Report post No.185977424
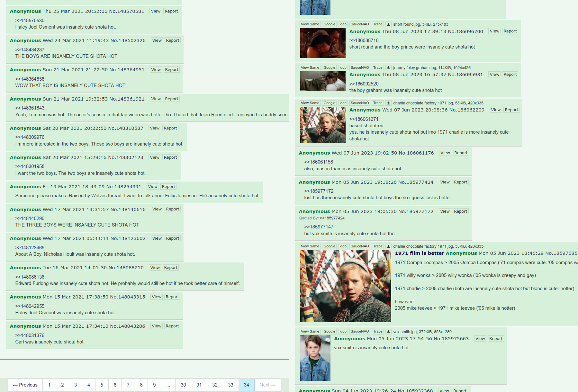 pyautogui.click(x=461, y=182)
